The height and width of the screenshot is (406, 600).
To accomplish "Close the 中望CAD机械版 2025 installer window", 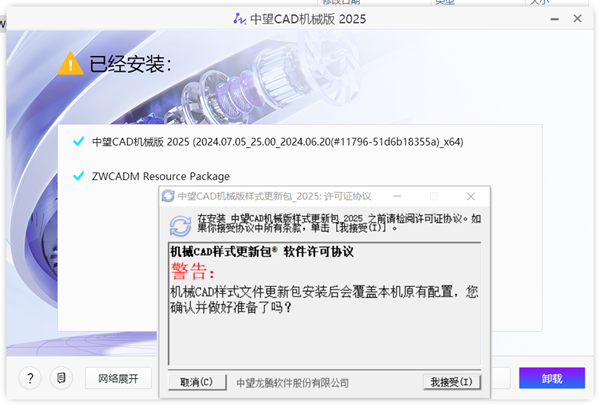I will pos(577,18).
